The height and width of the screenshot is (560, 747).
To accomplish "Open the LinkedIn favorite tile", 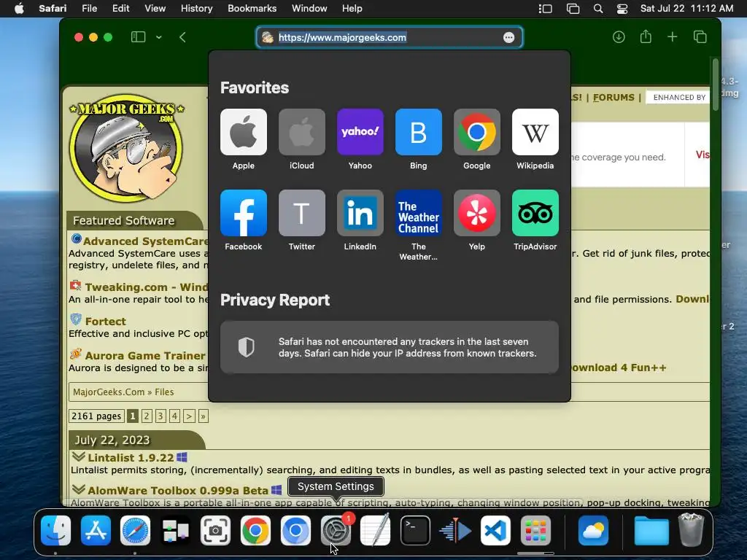I will [360, 213].
